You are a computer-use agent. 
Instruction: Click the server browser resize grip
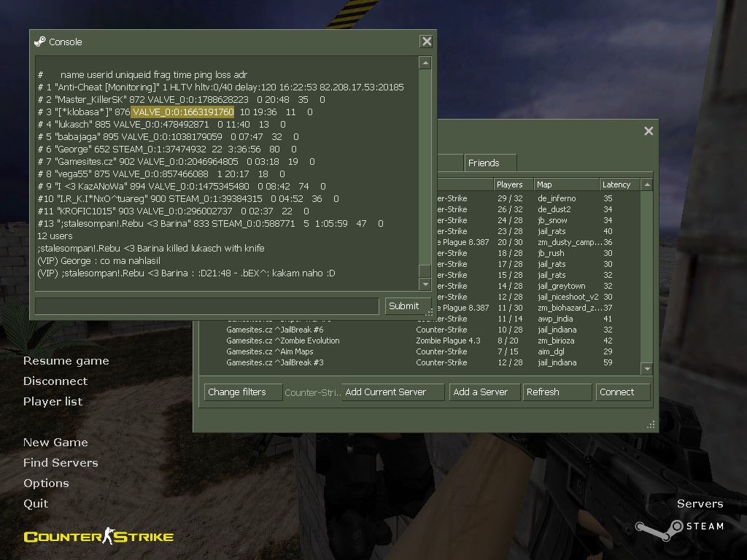coord(651,425)
